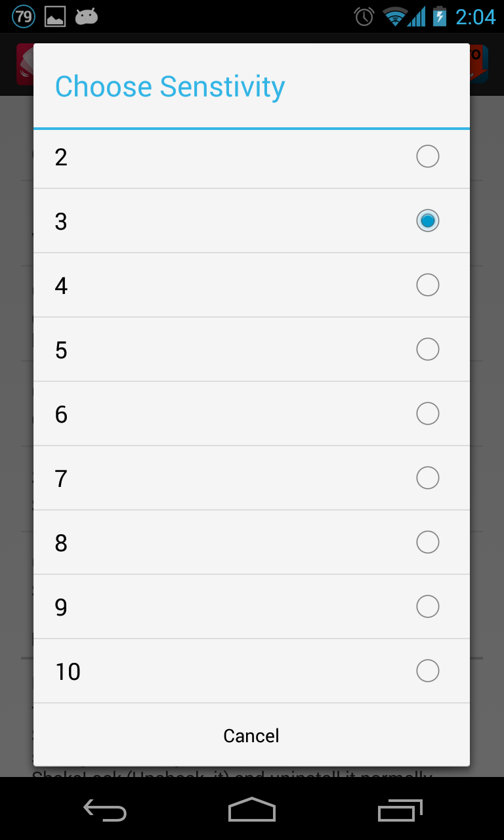This screenshot has width=504, height=840.
Task: Open the recent apps navigation icon
Action: (x=400, y=810)
